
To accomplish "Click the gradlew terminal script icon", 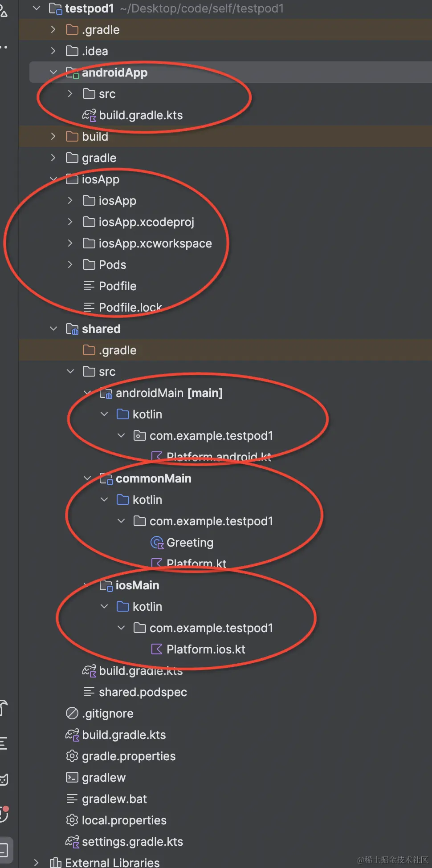I will click(x=72, y=778).
